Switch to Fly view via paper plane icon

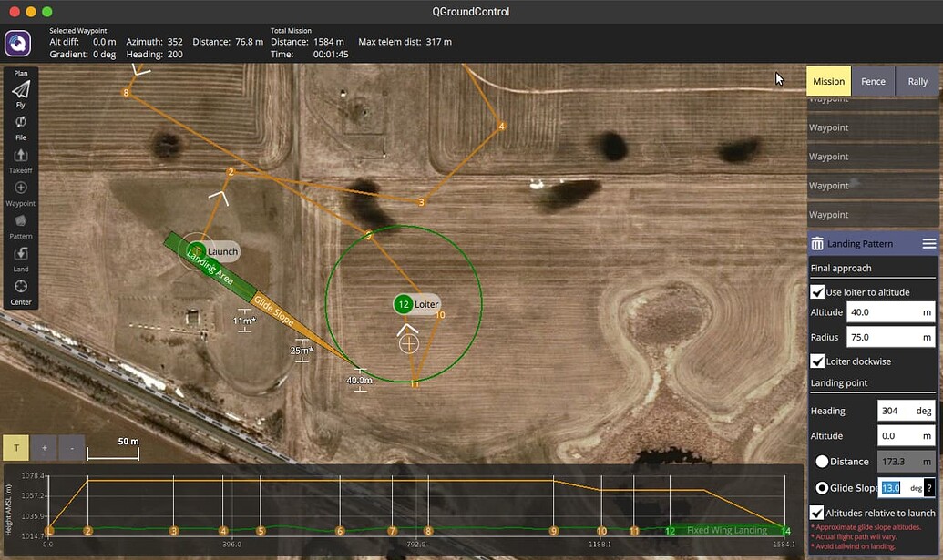[x=21, y=89]
